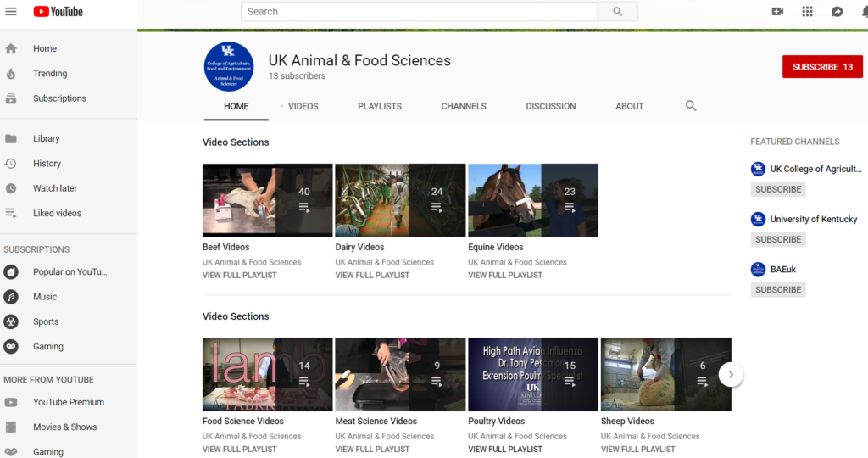The height and width of the screenshot is (458, 868).
Task: Click the University of Kentucky channel name
Action: pos(813,220)
